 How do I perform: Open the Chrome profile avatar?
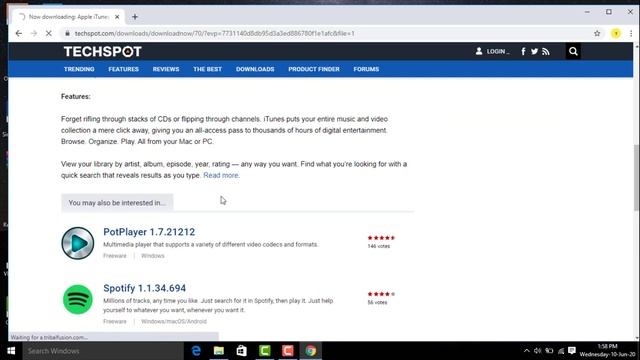(616, 33)
